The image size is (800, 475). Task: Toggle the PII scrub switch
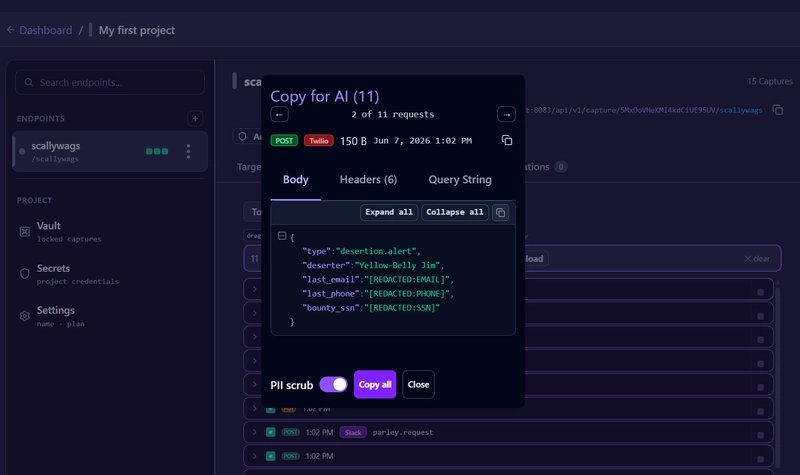tap(333, 385)
